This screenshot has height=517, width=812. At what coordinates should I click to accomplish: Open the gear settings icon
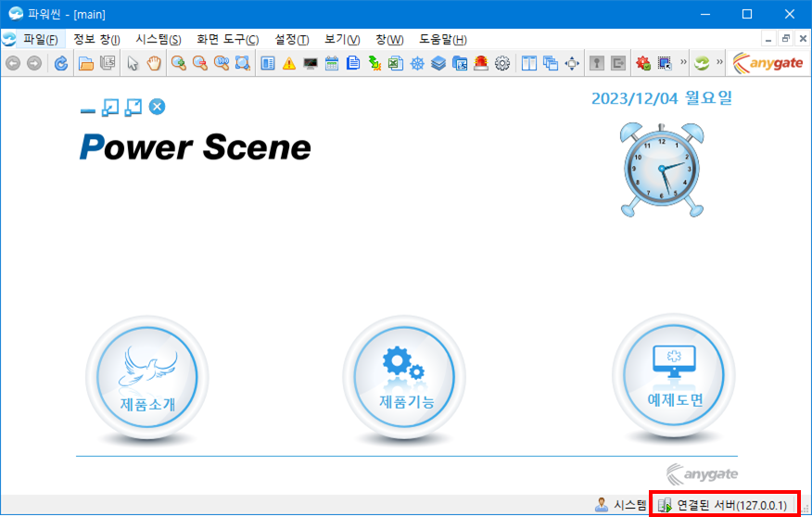502,63
